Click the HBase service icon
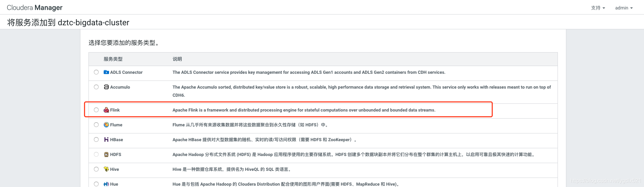 click(106, 139)
